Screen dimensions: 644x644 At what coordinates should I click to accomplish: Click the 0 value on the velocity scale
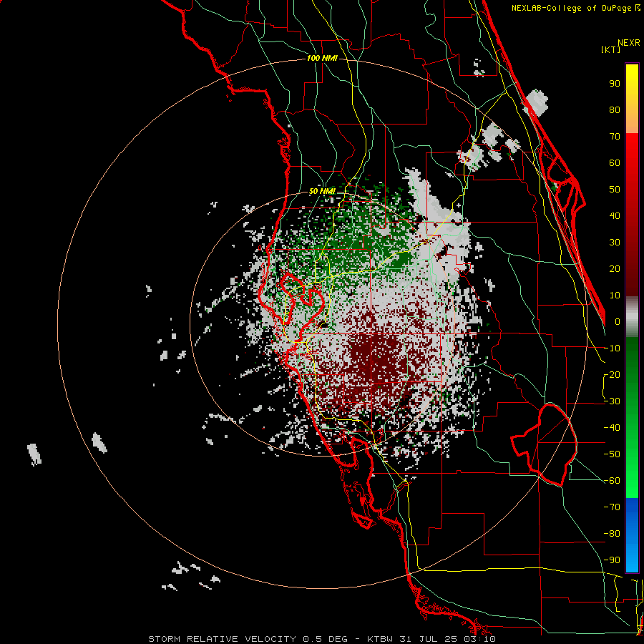pyautogui.click(x=618, y=321)
